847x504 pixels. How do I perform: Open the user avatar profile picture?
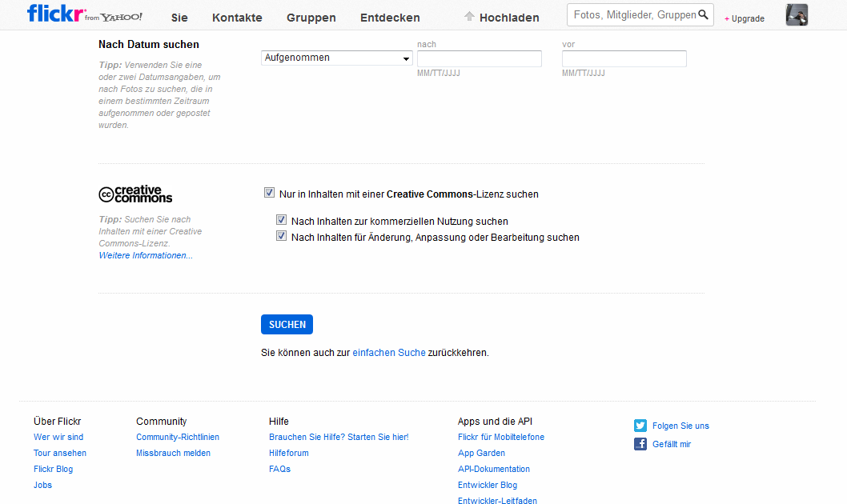coord(797,15)
